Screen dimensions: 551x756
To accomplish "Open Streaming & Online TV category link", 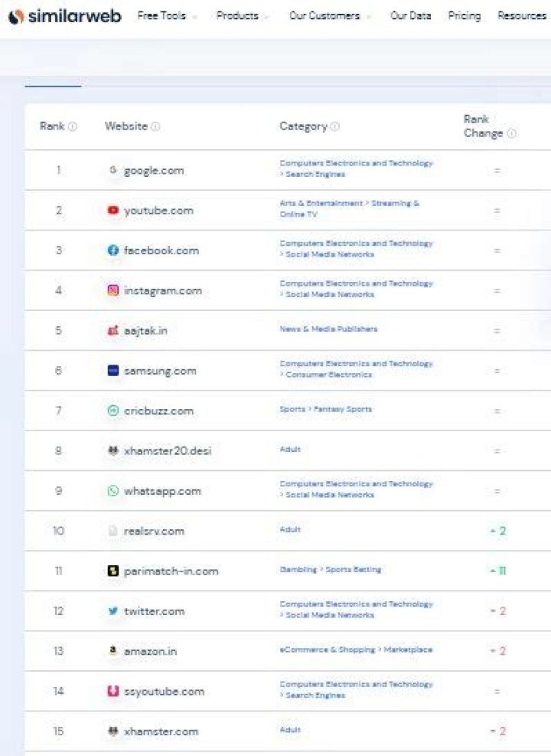I will pyautogui.click(x=350, y=208).
